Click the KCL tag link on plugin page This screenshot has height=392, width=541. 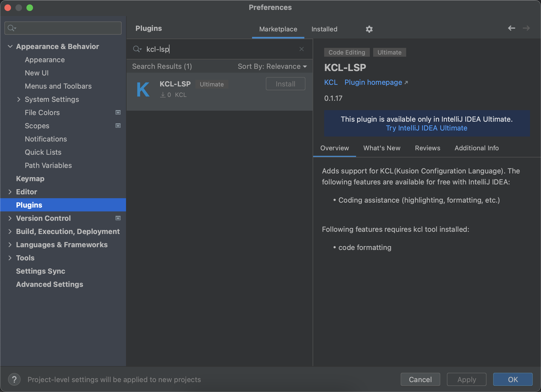(x=330, y=82)
